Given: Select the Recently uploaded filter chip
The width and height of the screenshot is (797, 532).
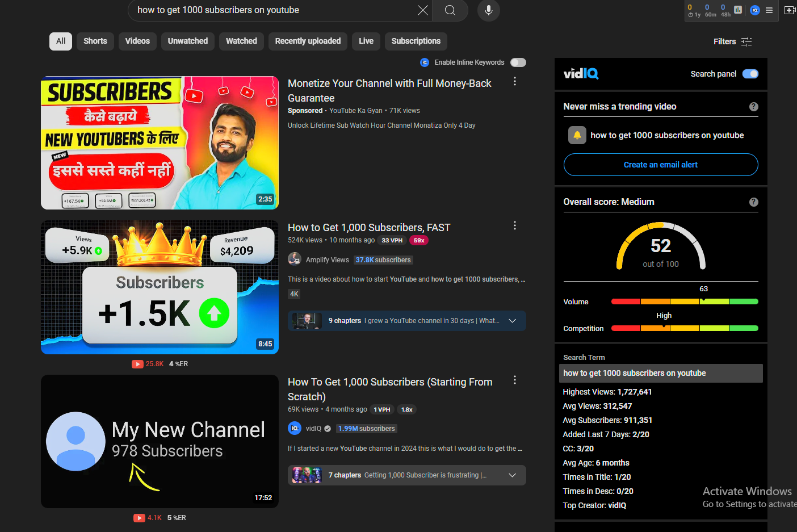Looking at the screenshot, I should pyautogui.click(x=308, y=41).
